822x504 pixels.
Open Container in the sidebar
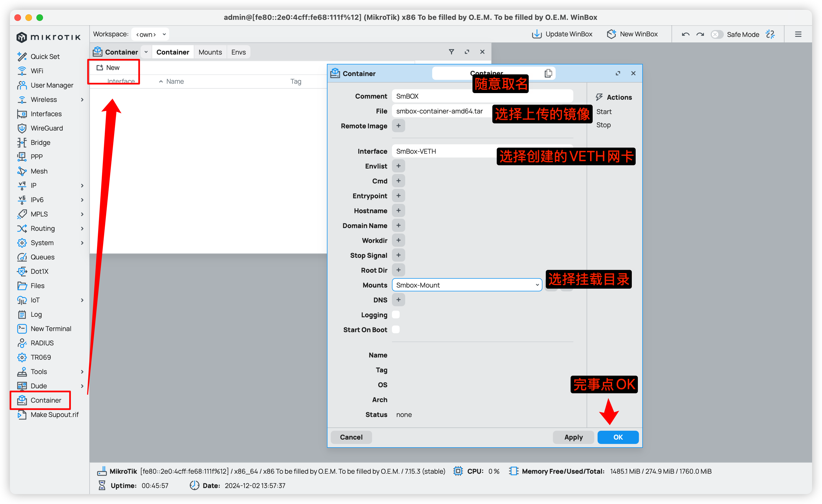point(46,401)
